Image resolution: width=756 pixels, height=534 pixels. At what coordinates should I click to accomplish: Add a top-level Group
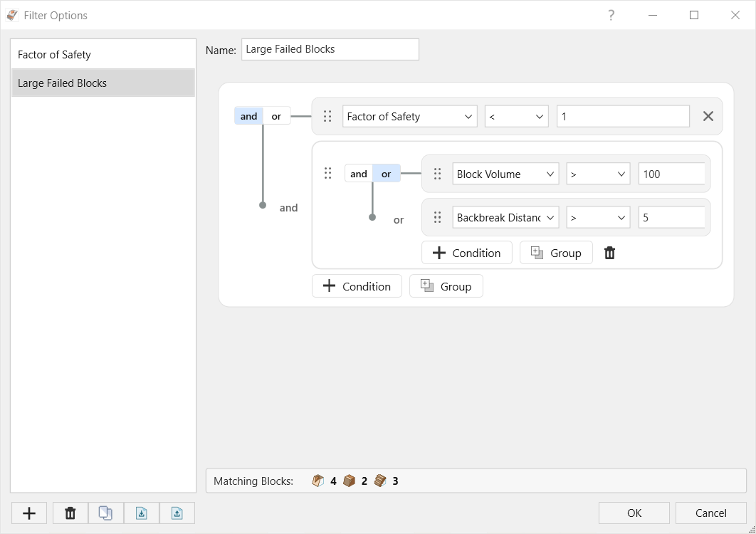(446, 286)
